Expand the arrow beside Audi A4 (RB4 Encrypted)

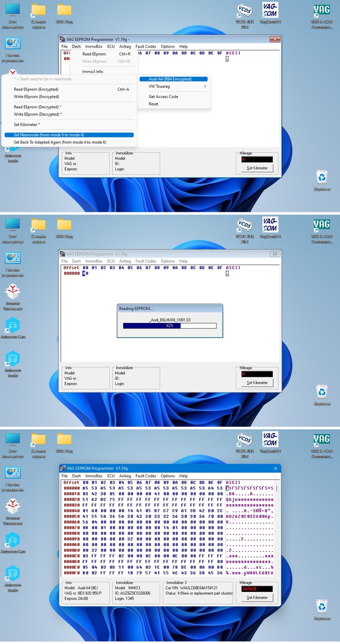point(205,79)
